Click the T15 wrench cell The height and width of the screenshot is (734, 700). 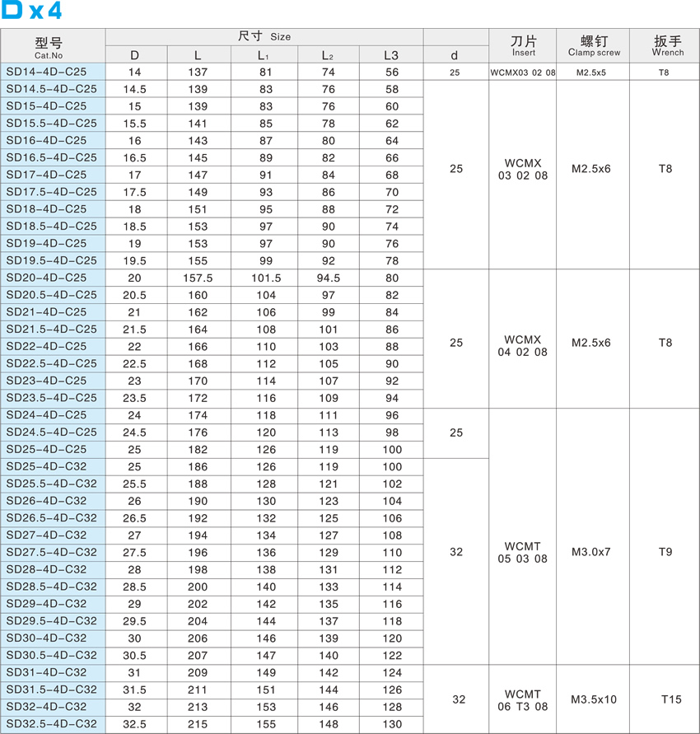[671, 699]
